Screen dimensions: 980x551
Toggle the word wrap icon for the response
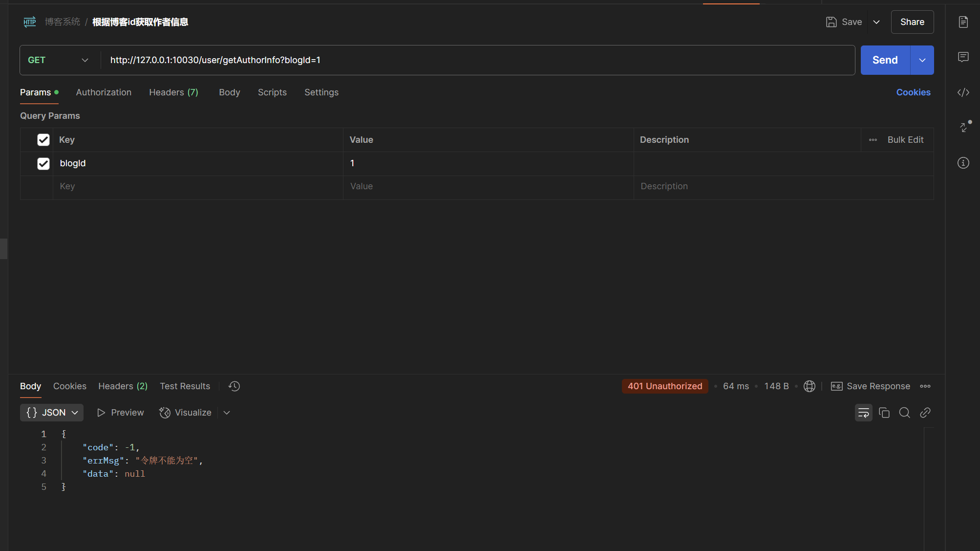pyautogui.click(x=863, y=413)
